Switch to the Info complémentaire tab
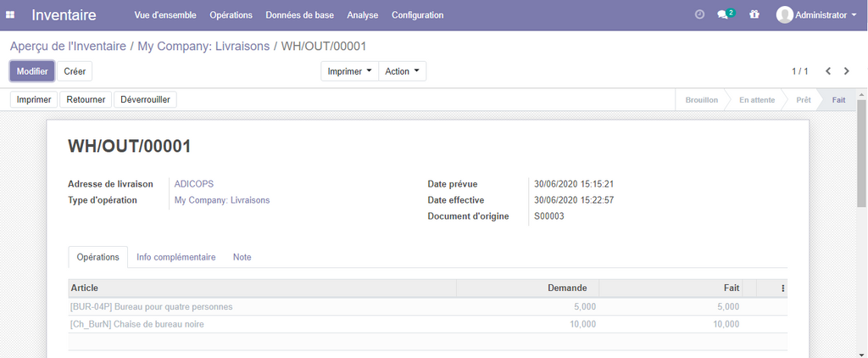This screenshot has width=868, height=358. point(176,257)
